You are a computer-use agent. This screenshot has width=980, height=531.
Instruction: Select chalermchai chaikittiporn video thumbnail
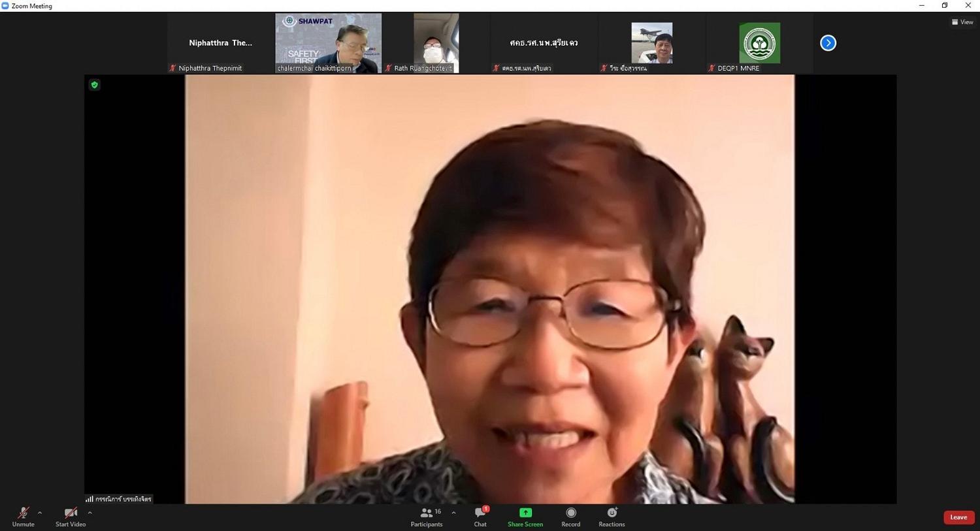(x=329, y=43)
